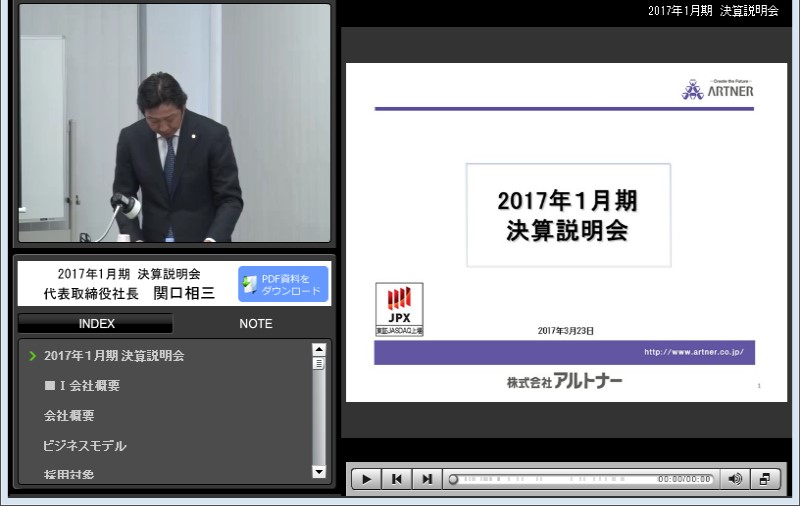The image size is (800, 506).
Task: Click the 2017年1月期 決算説明会 slide title box
Action: tap(568, 215)
